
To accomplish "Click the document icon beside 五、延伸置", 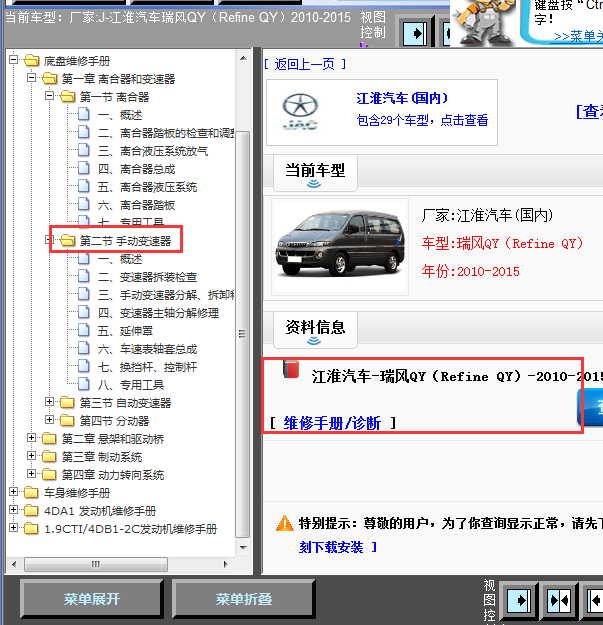I will click(x=83, y=330).
